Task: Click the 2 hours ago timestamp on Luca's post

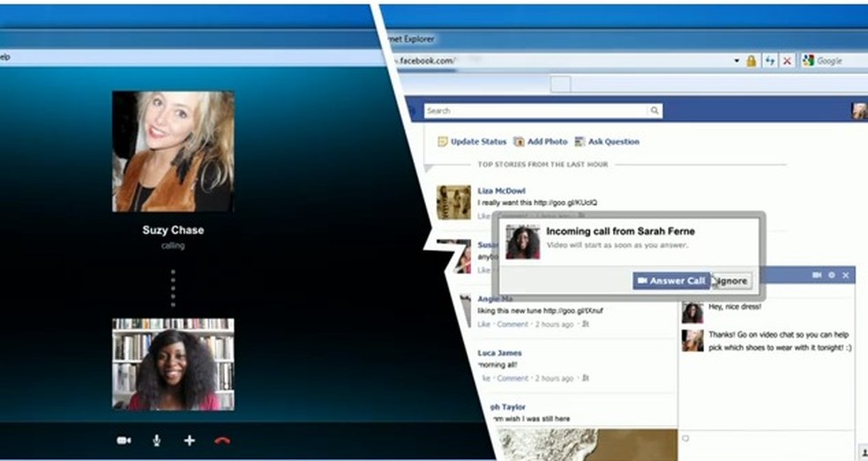Action: (554, 378)
